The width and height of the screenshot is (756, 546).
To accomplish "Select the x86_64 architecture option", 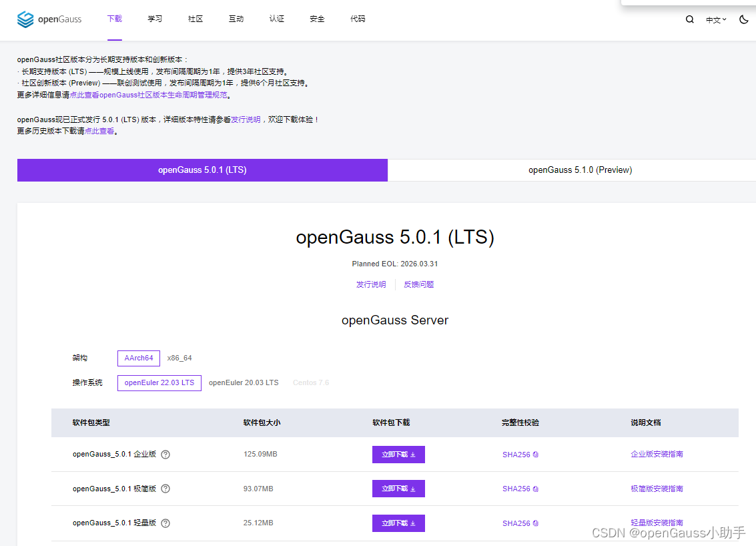I will pos(179,358).
